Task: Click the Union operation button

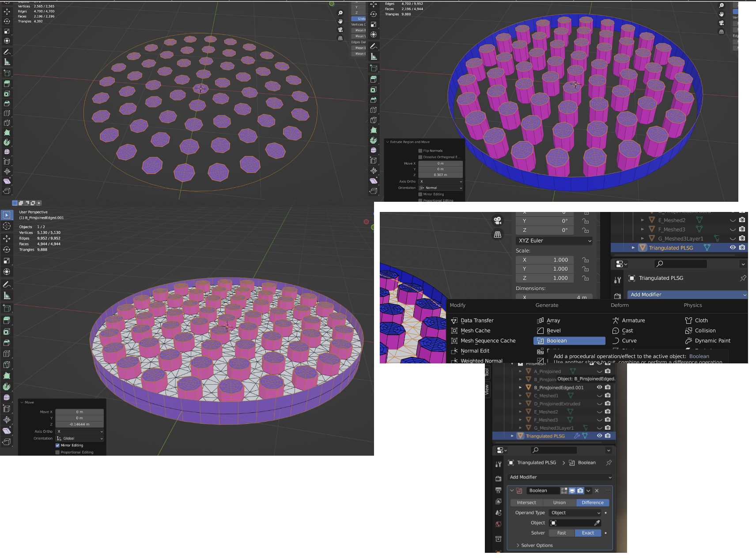Action: tap(559, 502)
